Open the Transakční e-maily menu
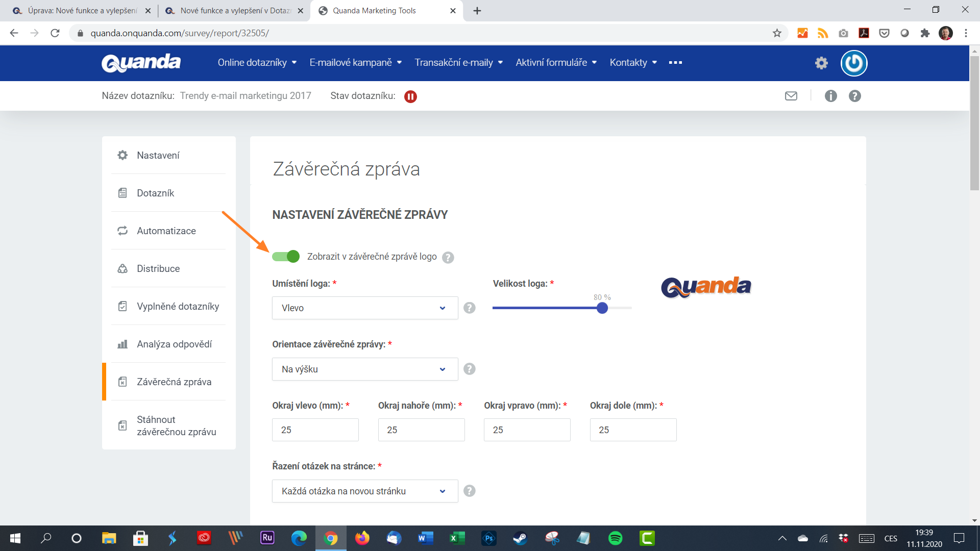The image size is (980, 551). 459,62
